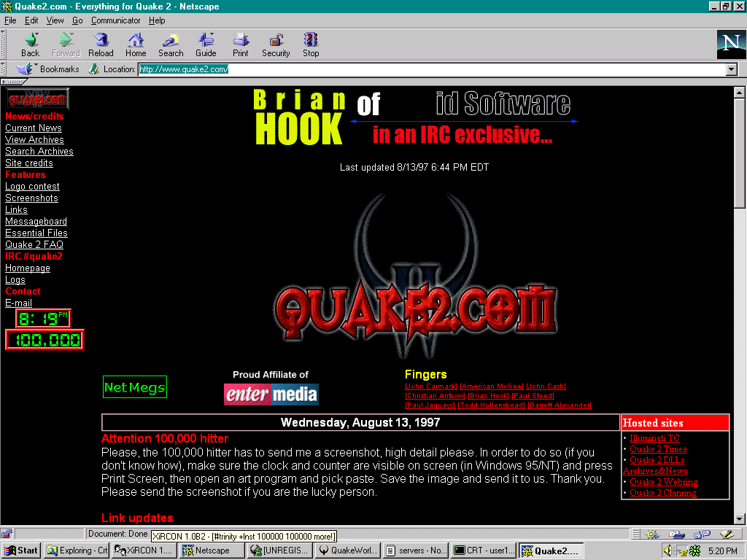This screenshot has height=560, width=747.
Task: Collapse the navigation toolbar using its grip
Action: pyautogui.click(x=3, y=44)
